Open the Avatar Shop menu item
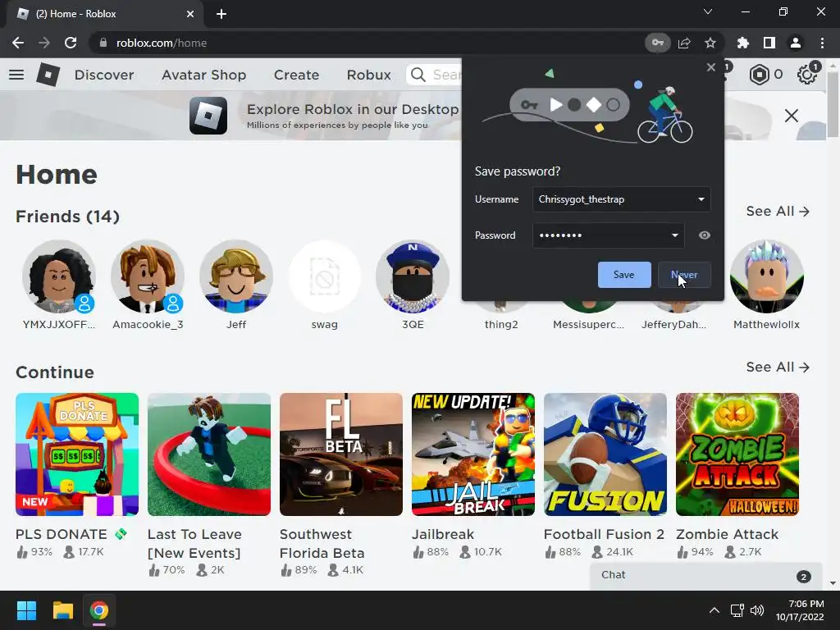Screen dimensions: 840x630 (204, 75)
